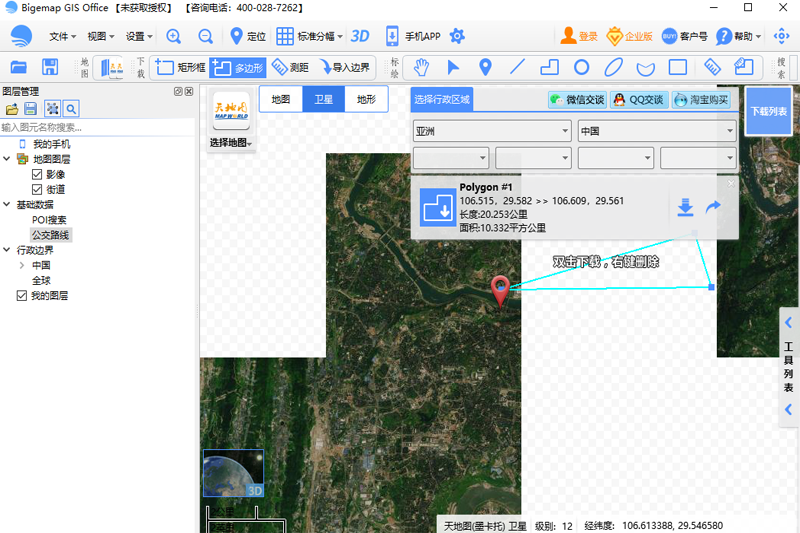Image resolution: width=800 pixels, height=533 pixels.
Task: Click the zoom out magnifier icon
Action: tap(205, 36)
